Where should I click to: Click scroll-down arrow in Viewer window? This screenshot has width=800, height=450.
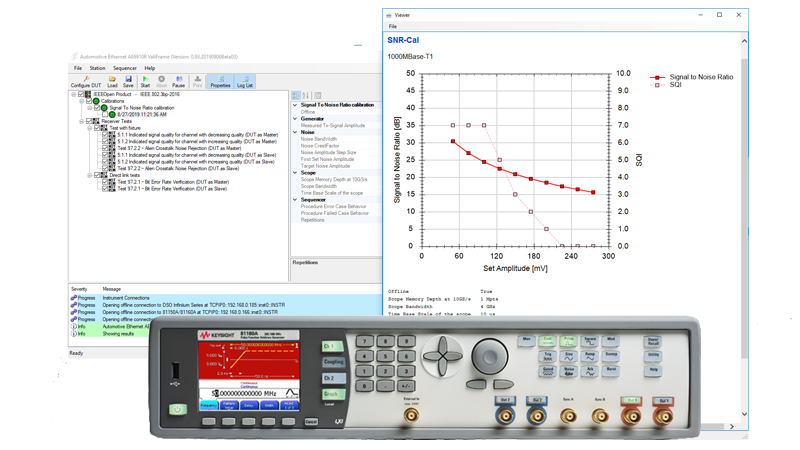click(744, 414)
